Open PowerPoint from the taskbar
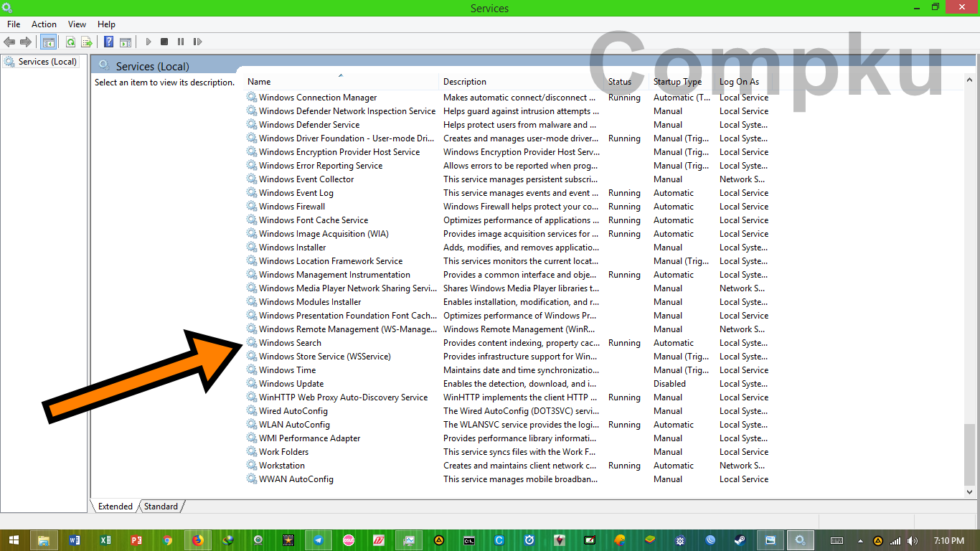 pos(136,540)
